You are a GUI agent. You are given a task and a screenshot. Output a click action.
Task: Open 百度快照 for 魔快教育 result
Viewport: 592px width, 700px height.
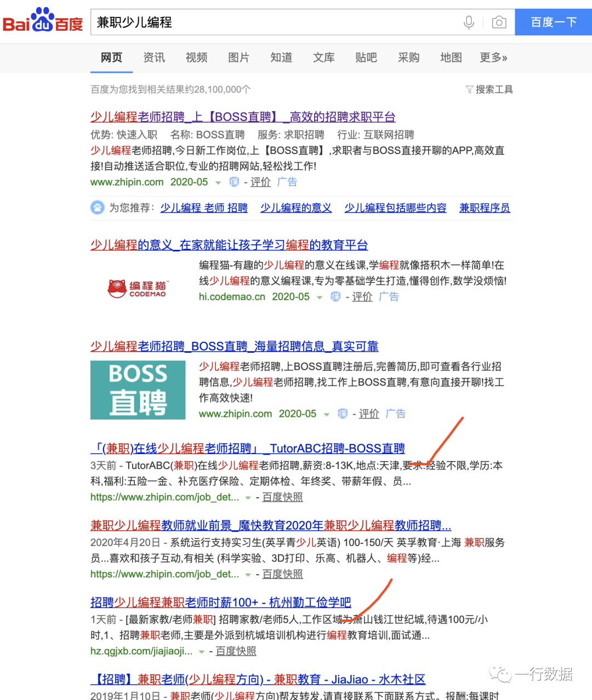coord(282,574)
